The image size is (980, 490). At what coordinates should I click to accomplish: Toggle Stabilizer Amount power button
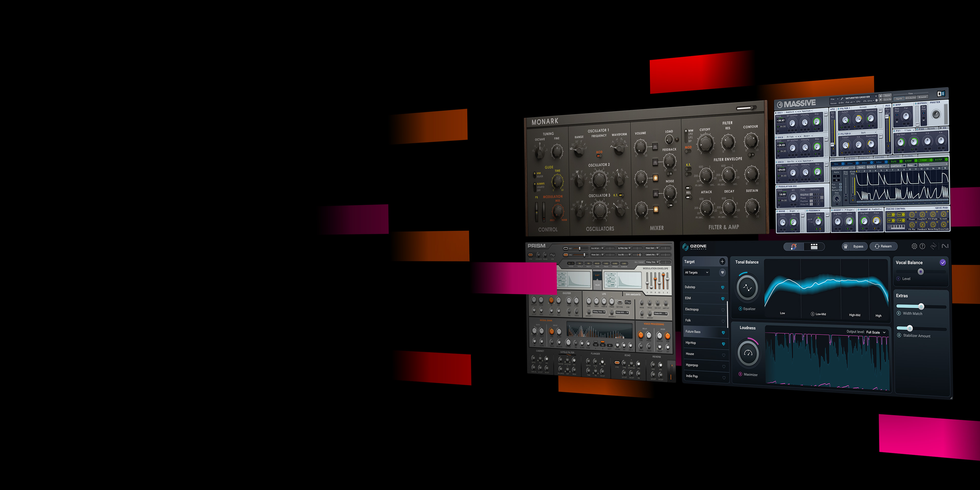[899, 335]
